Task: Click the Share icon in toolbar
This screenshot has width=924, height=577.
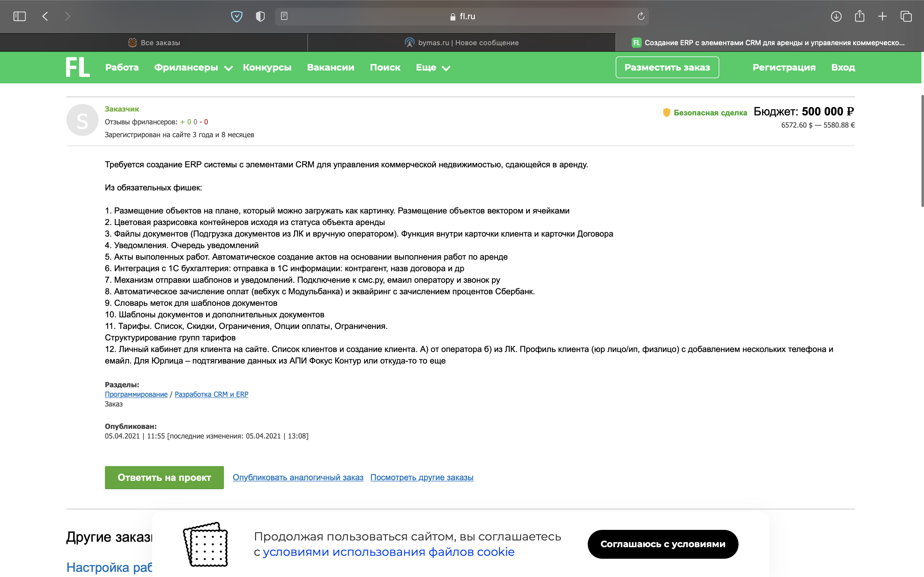Action: pos(860,16)
